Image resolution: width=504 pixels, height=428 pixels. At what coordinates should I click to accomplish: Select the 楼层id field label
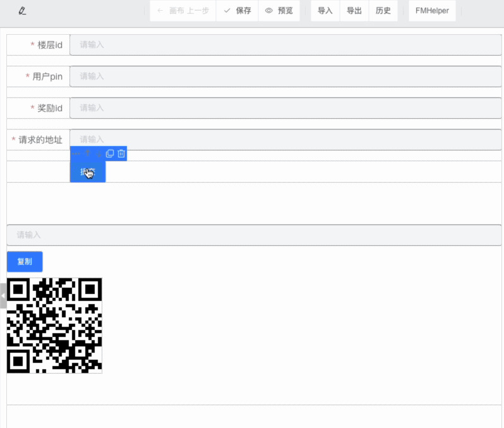pyautogui.click(x=50, y=45)
